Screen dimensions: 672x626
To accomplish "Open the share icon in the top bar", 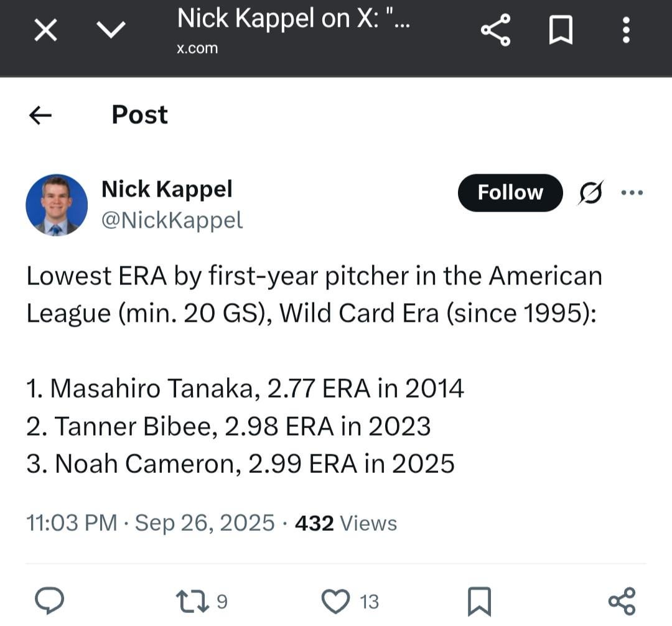I will point(495,29).
